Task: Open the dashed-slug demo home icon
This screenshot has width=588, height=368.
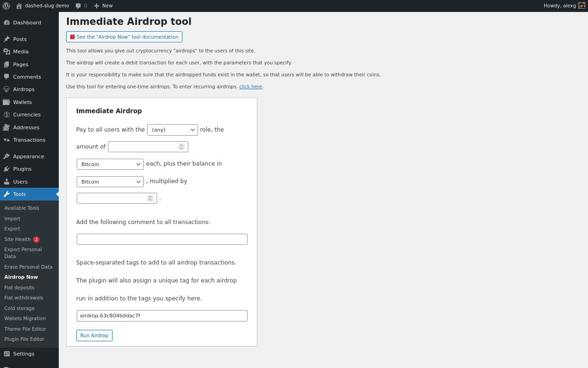Action: pyautogui.click(x=19, y=6)
